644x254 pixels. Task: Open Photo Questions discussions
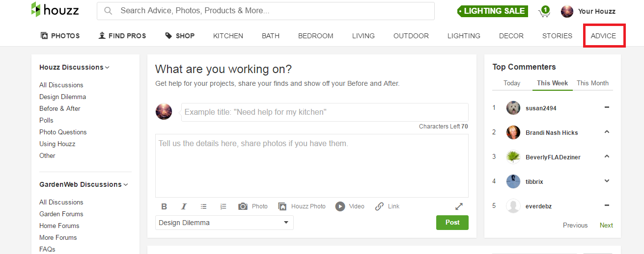(x=63, y=132)
